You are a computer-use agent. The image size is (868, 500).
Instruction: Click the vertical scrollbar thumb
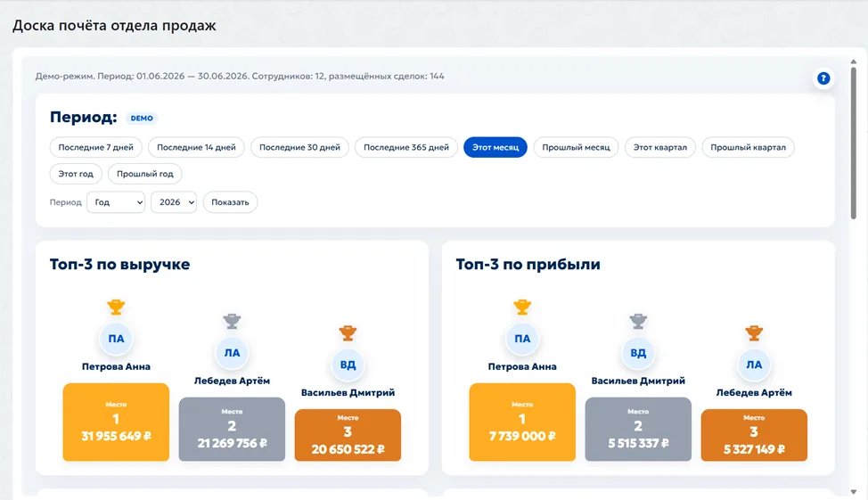[x=853, y=143]
